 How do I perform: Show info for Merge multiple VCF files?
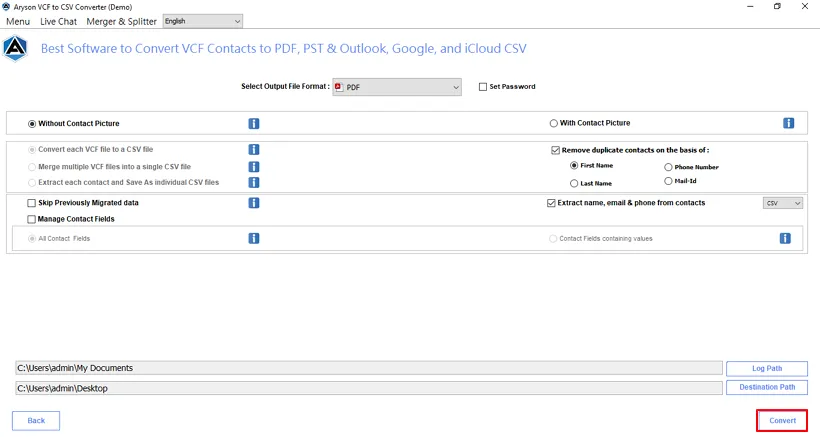click(254, 167)
